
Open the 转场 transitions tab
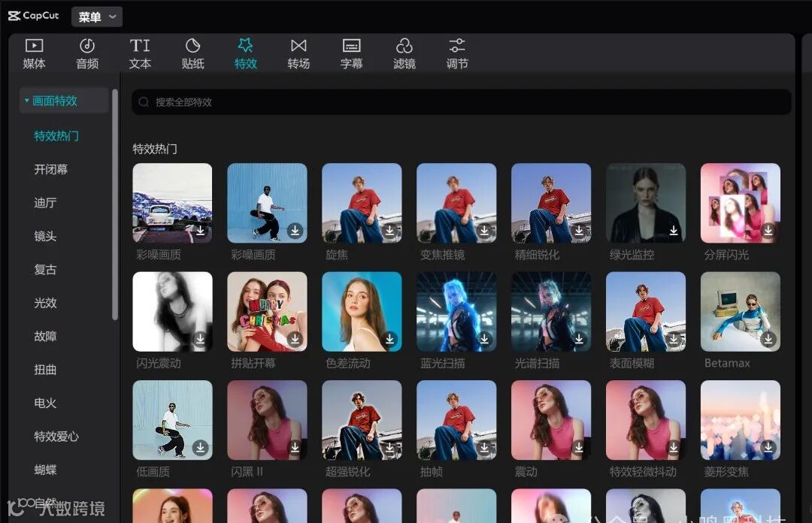click(298, 54)
